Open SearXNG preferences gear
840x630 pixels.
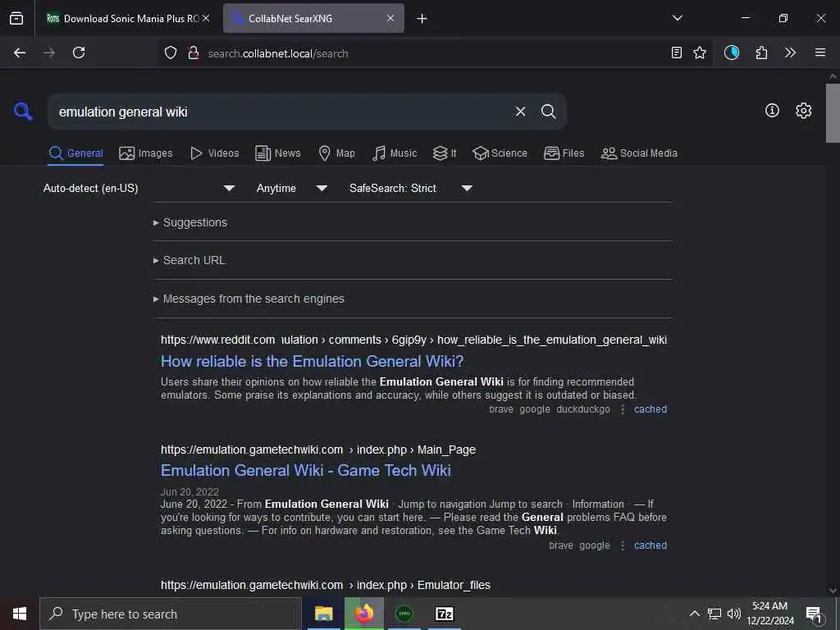pos(803,111)
